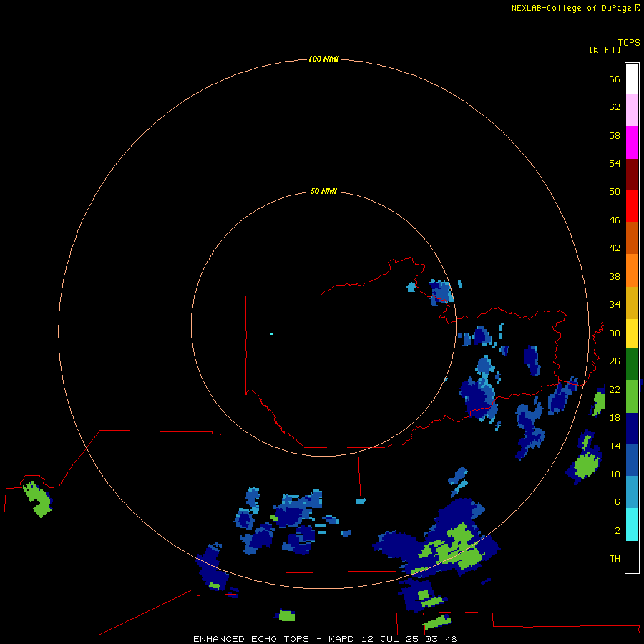Click the TOPS legend title
Viewport: 644px width, 644px height.
(629, 42)
